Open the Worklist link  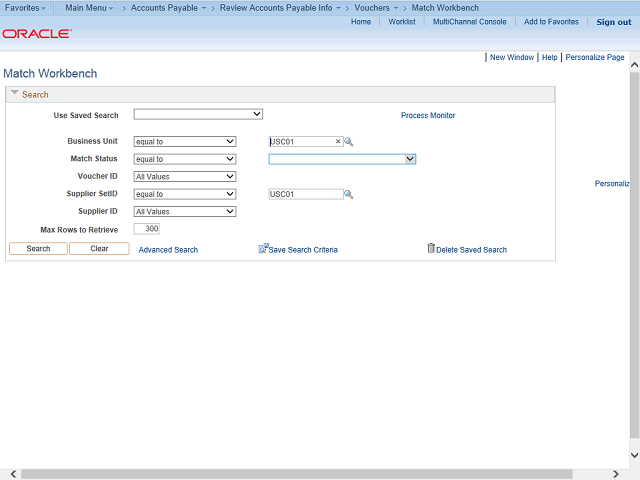[402, 22]
